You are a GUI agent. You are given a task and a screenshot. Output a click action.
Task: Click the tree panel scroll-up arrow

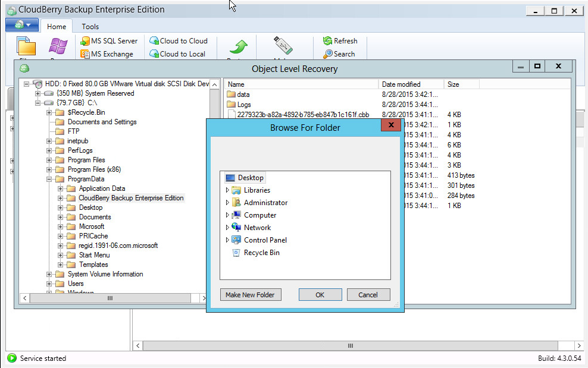coord(214,84)
